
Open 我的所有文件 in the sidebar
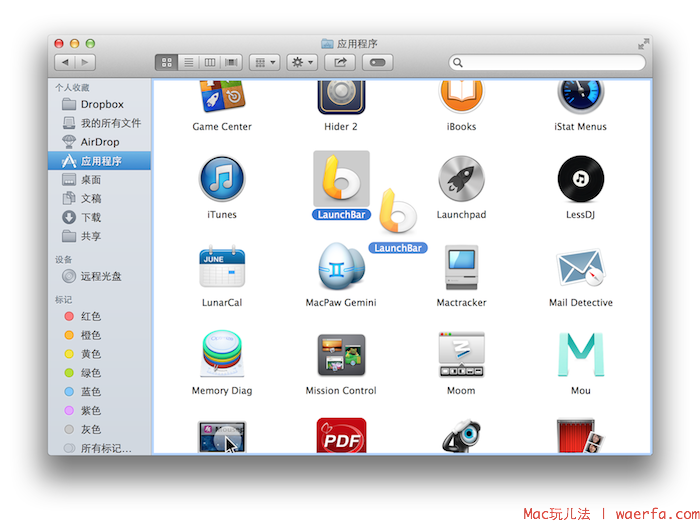click(100, 123)
